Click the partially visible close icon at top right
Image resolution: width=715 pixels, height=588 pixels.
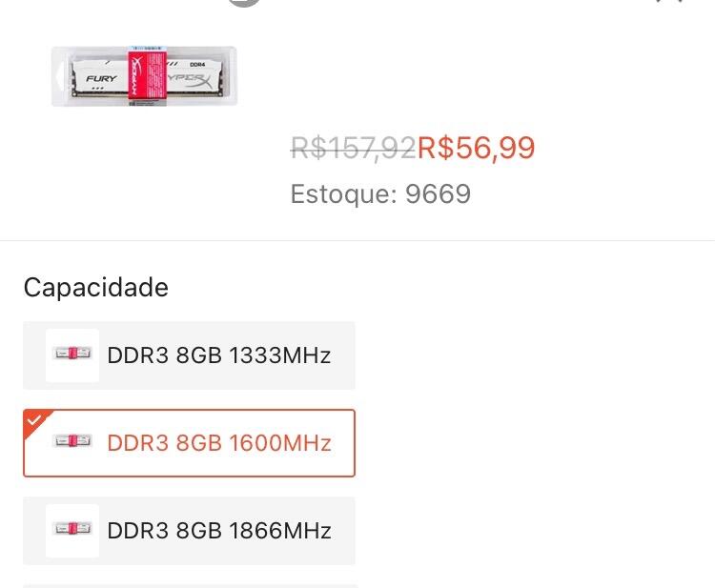pos(670,1)
